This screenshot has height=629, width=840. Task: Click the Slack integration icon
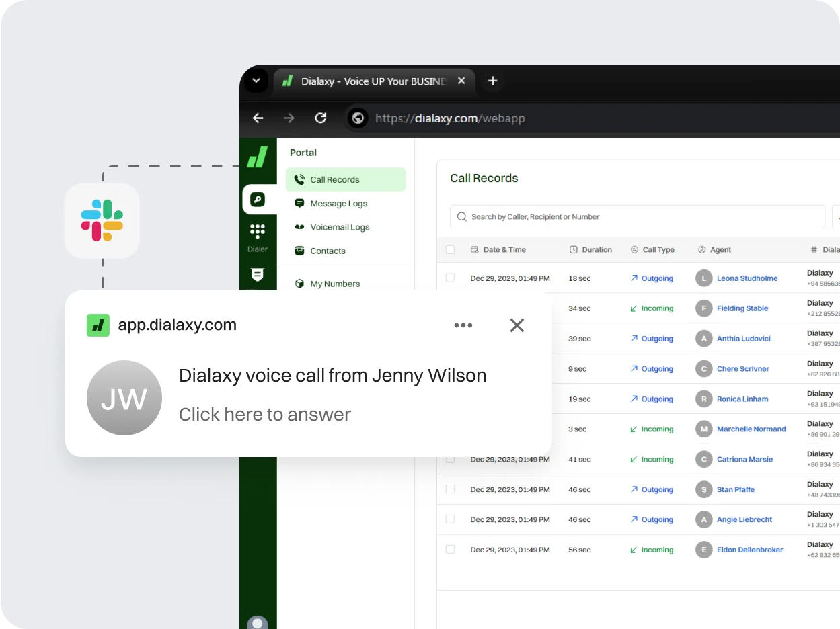(102, 220)
